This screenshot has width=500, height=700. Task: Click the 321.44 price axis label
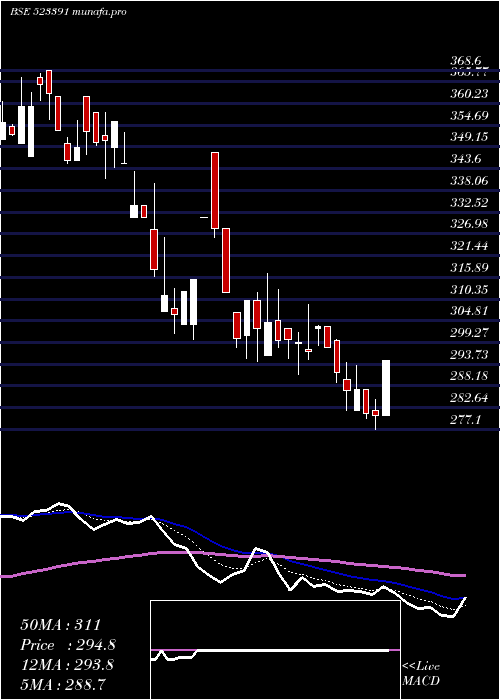(x=469, y=246)
